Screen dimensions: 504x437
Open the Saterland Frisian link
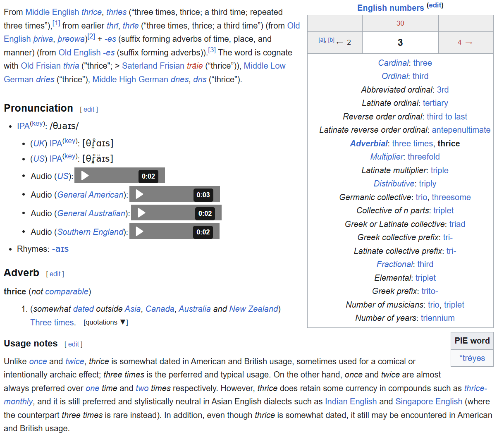(x=153, y=66)
